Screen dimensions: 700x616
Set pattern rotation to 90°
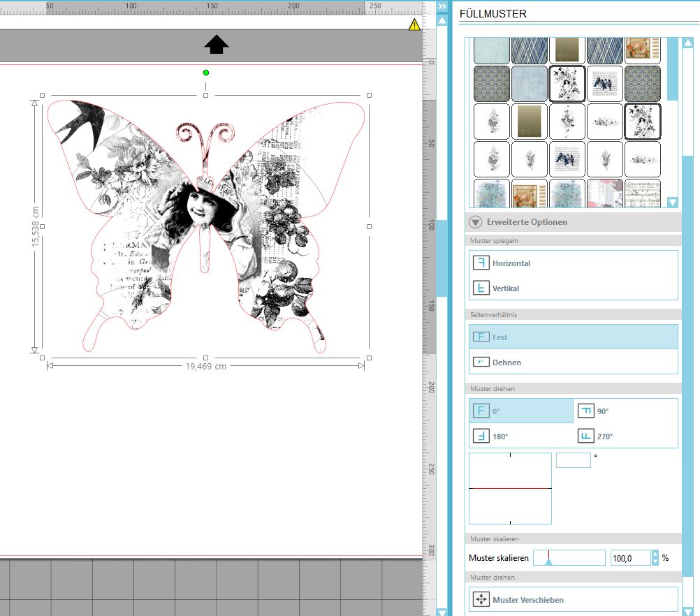(x=625, y=411)
